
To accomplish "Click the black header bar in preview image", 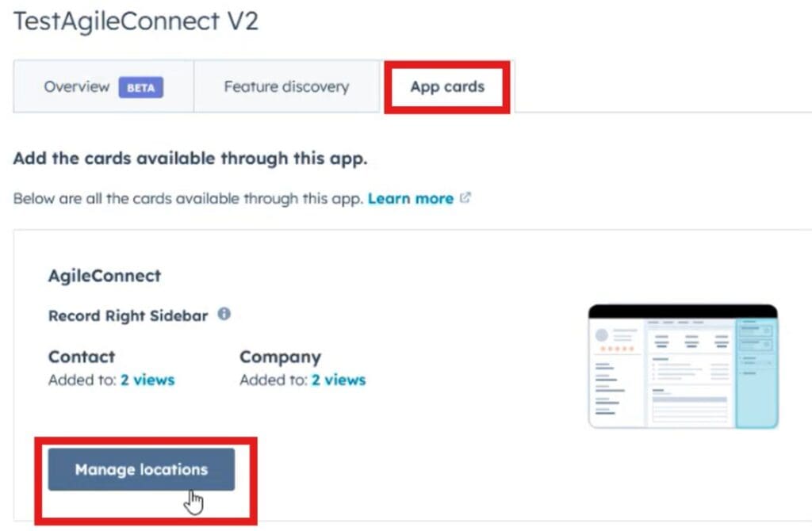I will [x=683, y=311].
